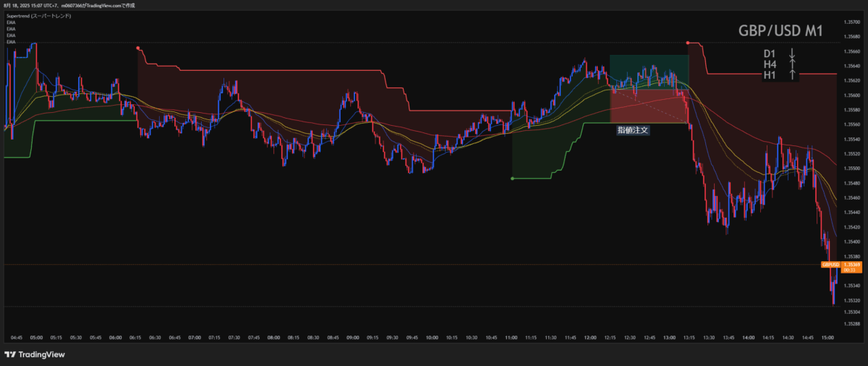
Task: Click the D1 down arrow indicator
Action: [792, 54]
